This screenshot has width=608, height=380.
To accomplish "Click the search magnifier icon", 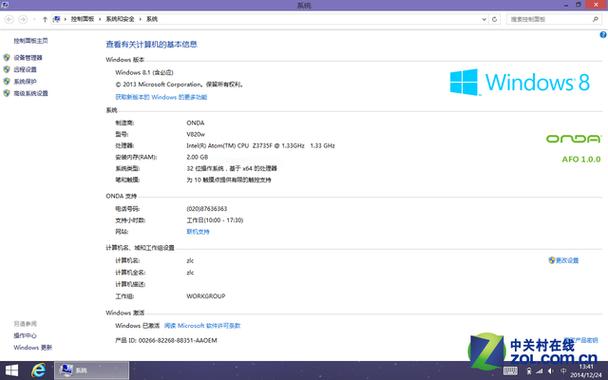I will pos(596,19).
